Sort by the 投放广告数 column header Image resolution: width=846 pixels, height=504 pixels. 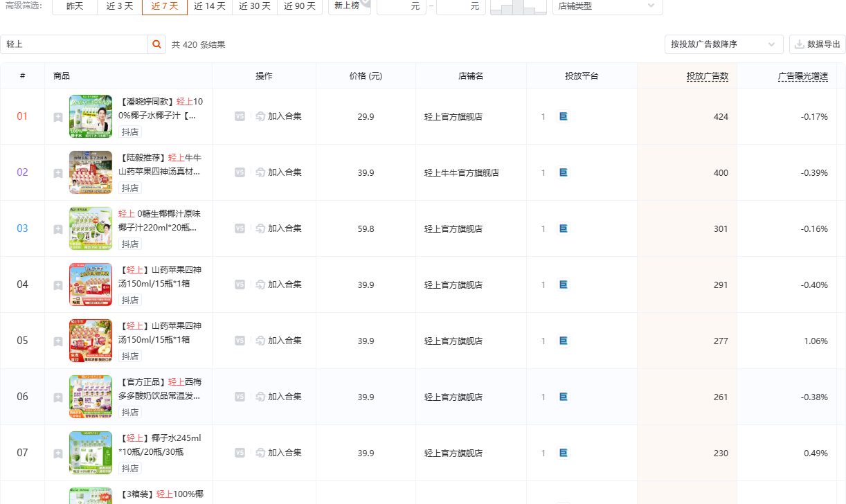[x=708, y=76]
